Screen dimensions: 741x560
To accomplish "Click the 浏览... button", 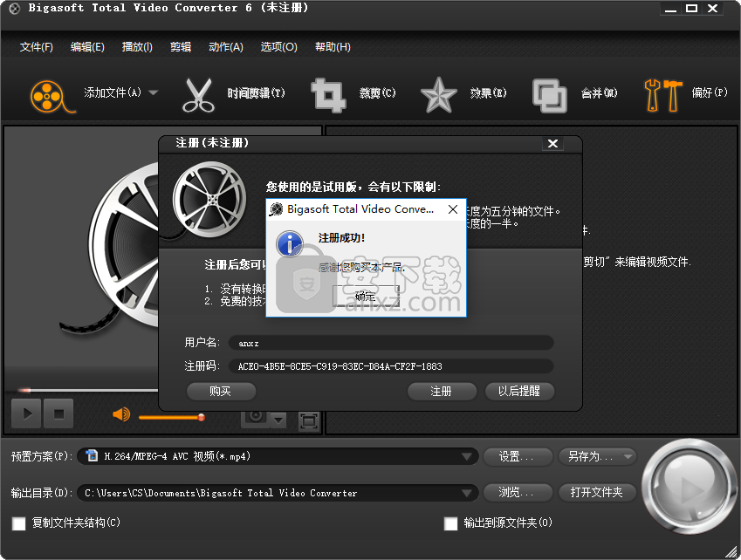I will point(518,493).
